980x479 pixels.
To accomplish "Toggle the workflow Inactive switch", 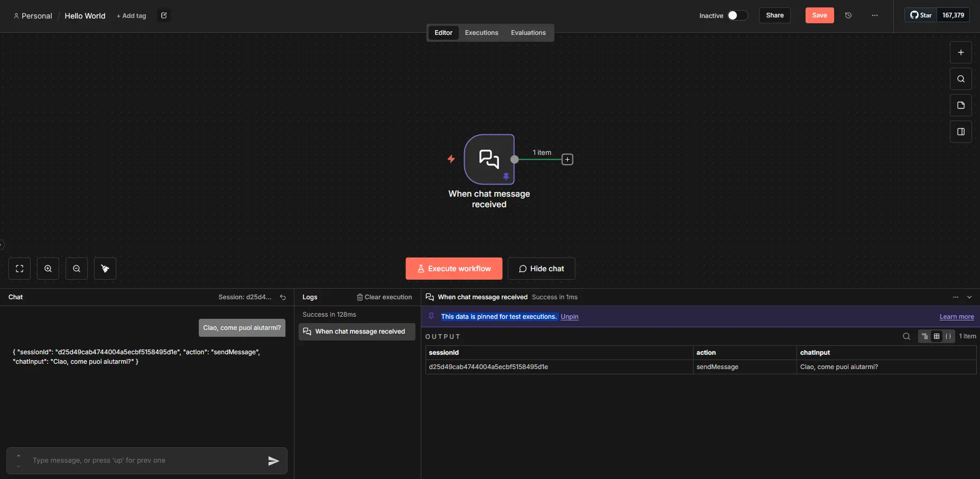I will coord(737,15).
